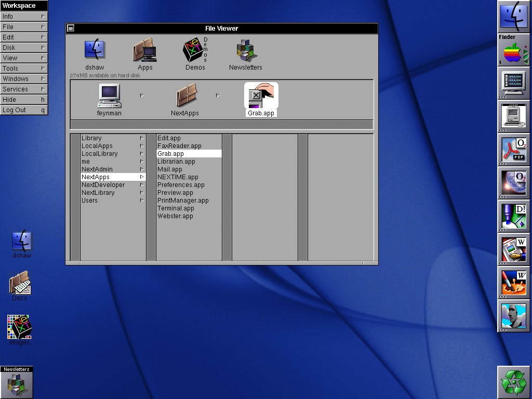Select Preview.app in the list
Viewport: 532px width, 399px height.
pyautogui.click(x=189, y=193)
